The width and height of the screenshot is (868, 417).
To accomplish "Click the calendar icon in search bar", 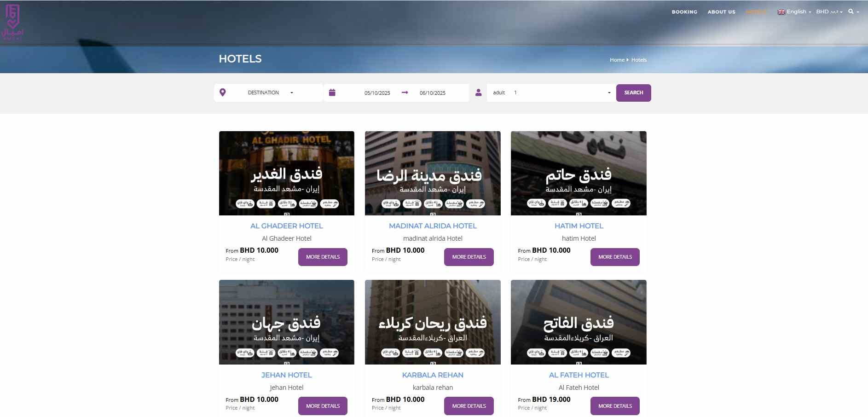I will pyautogui.click(x=332, y=93).
